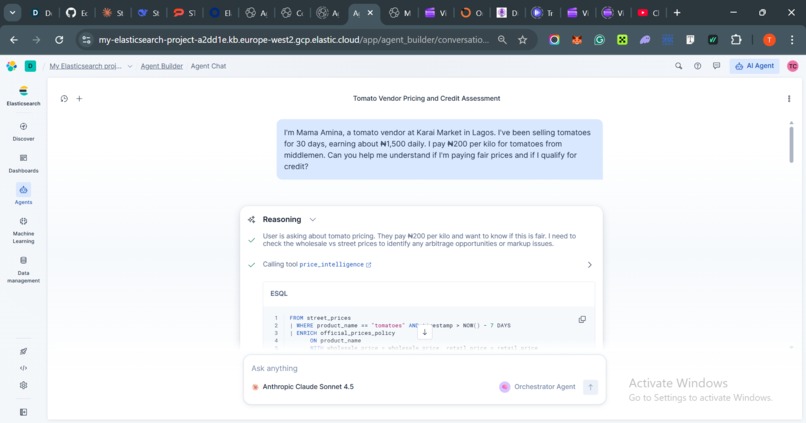Bookmark this page with the star icon
806x423 pixels.
coord(523,40)
